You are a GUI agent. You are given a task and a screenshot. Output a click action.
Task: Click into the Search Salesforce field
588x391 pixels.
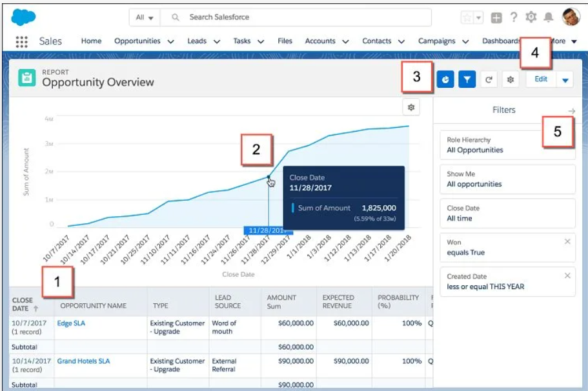[296, 17]
